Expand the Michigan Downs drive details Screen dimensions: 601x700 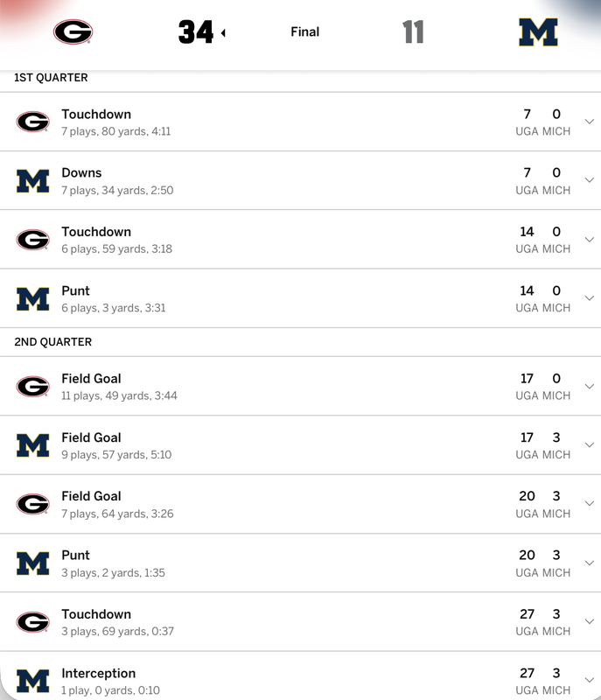(589, 181)
